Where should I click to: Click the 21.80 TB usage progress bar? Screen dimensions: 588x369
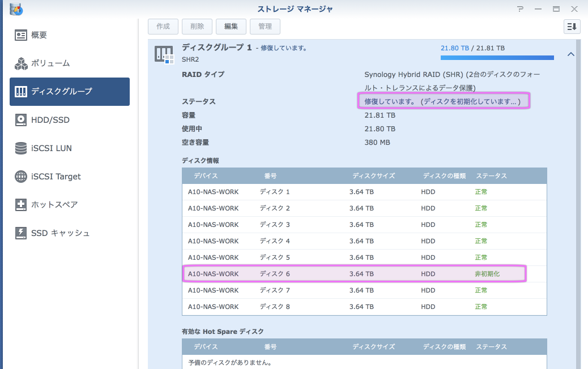(497, 58)
